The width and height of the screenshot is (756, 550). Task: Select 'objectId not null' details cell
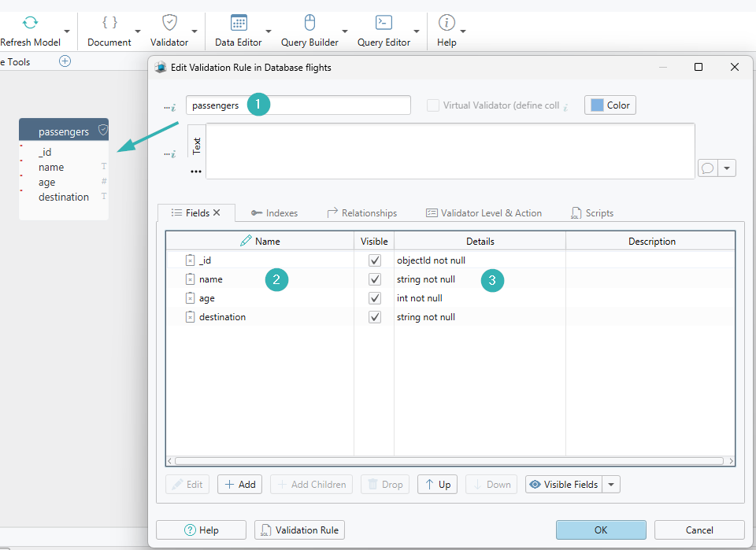pyautogui.click(x=480, y=260)
